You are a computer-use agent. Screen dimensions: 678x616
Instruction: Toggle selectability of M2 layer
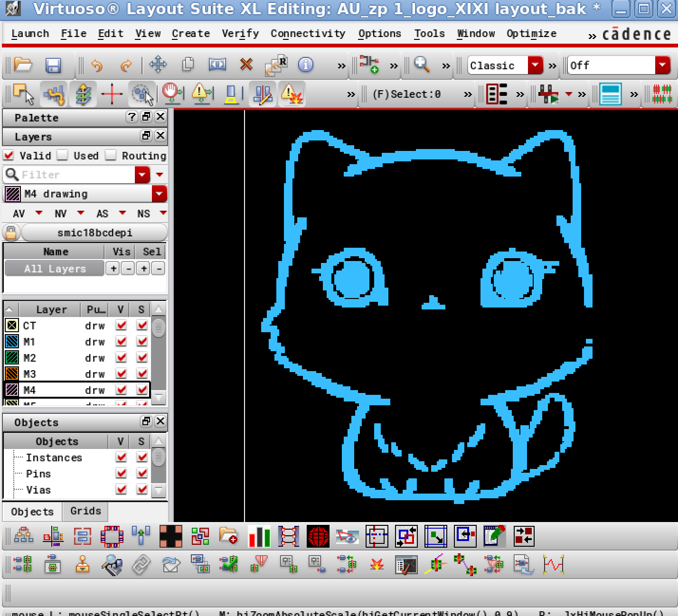142,357
